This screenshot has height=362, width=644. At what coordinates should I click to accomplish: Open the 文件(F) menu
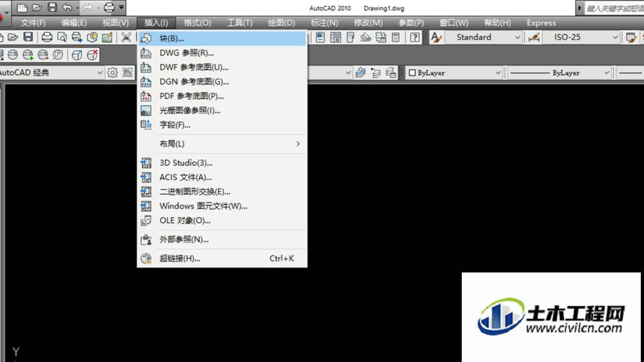33,23
